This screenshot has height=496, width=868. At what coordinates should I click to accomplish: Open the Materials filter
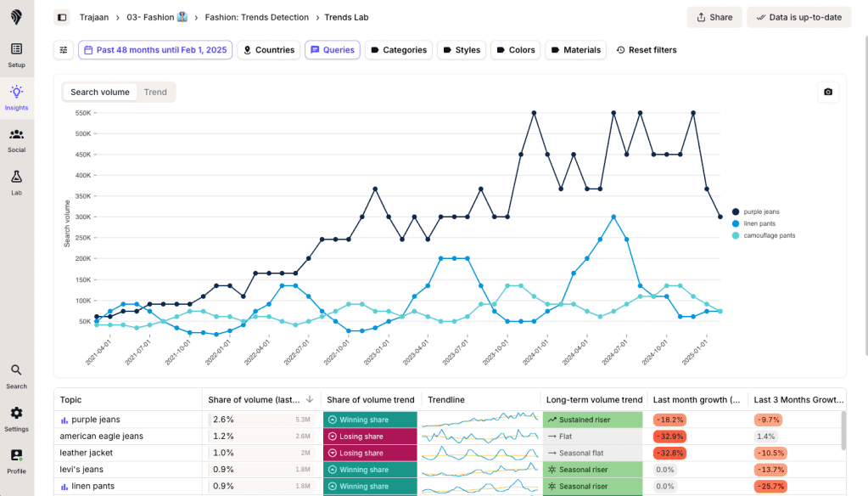[x=576, y=50]
